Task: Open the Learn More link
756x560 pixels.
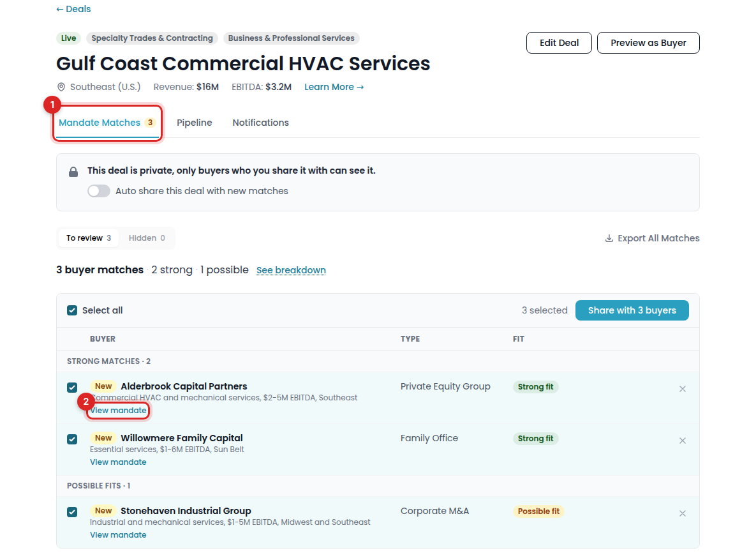Action: [334, 87]
